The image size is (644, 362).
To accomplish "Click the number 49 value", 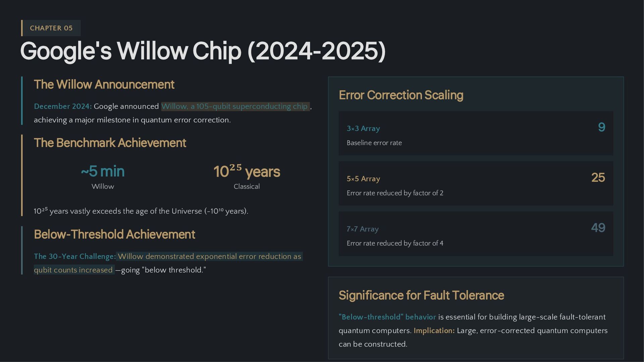I will pyautogui.click(x=598, y=228).
